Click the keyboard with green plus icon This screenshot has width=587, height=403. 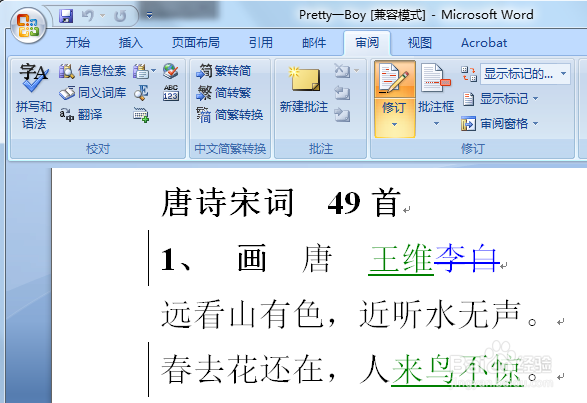pyautogui.click(x=141, y=115)
